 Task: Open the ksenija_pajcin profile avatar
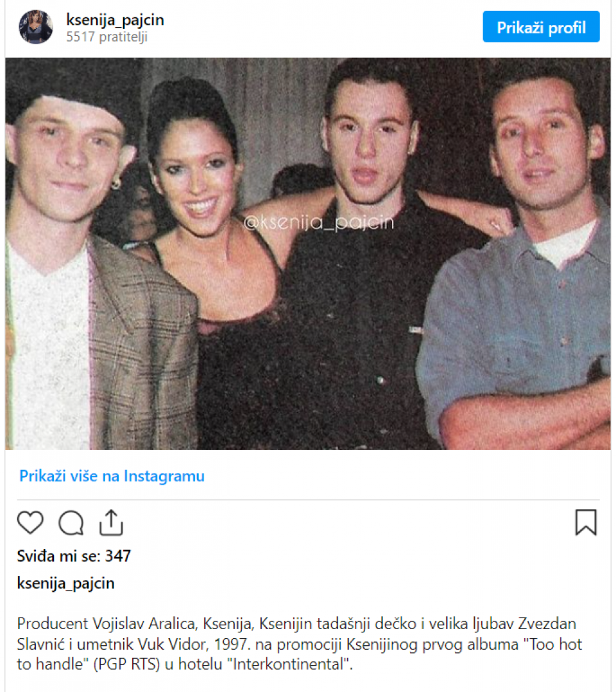pos(36,27)
